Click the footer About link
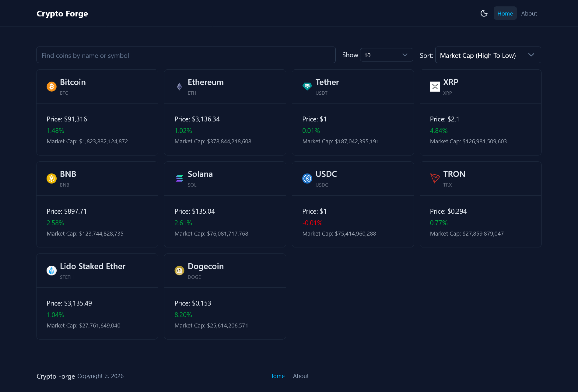The image size is (578, 392). point(301,376)
